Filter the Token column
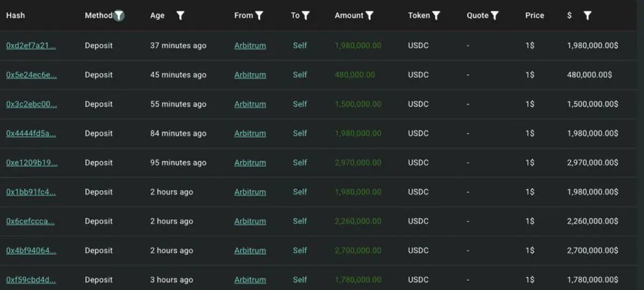Viewport: 644px width, 290px height. pyautogui.click(x=436, y=16)
